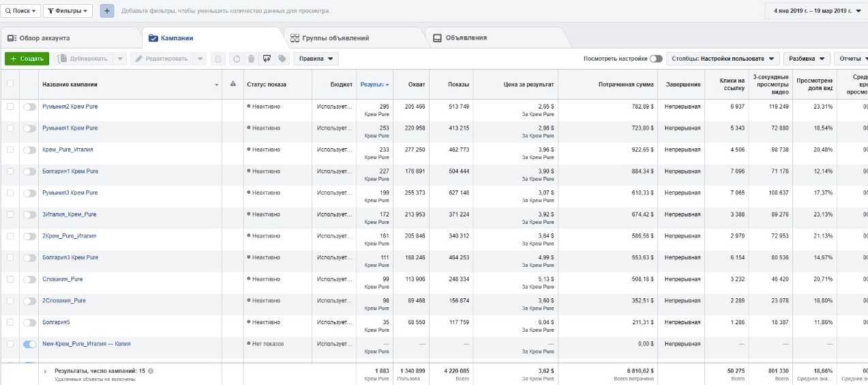The image size is (868, 385).
Task: Tick checkbox for Крем_Pure_Италия row
Action: click(x=10, y=149)
